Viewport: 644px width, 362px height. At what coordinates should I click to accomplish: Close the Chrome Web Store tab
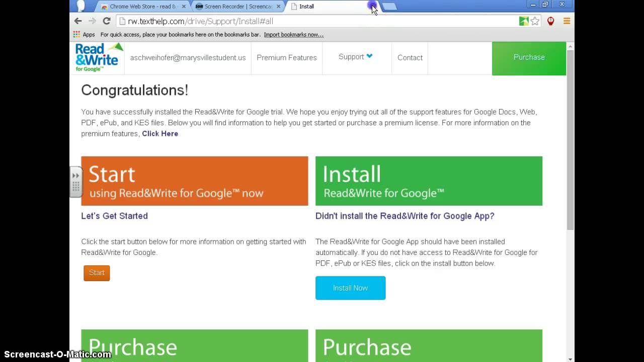pos(184,7)
